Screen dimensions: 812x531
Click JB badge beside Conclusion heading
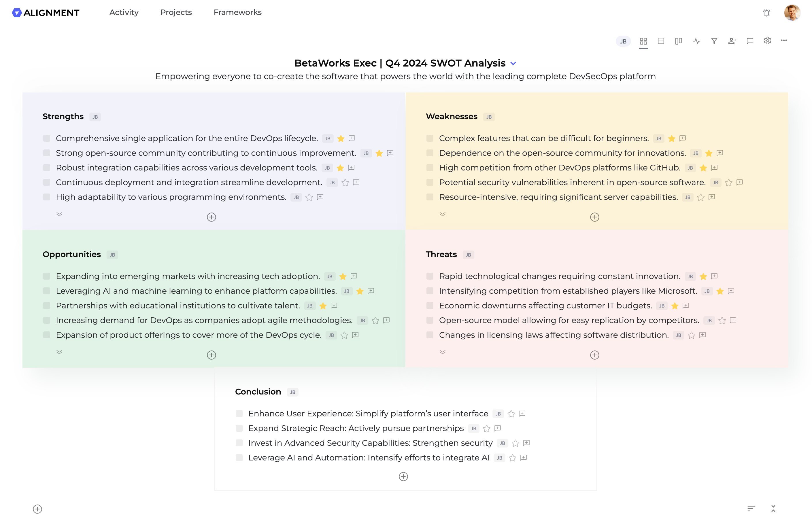[293, 392]
